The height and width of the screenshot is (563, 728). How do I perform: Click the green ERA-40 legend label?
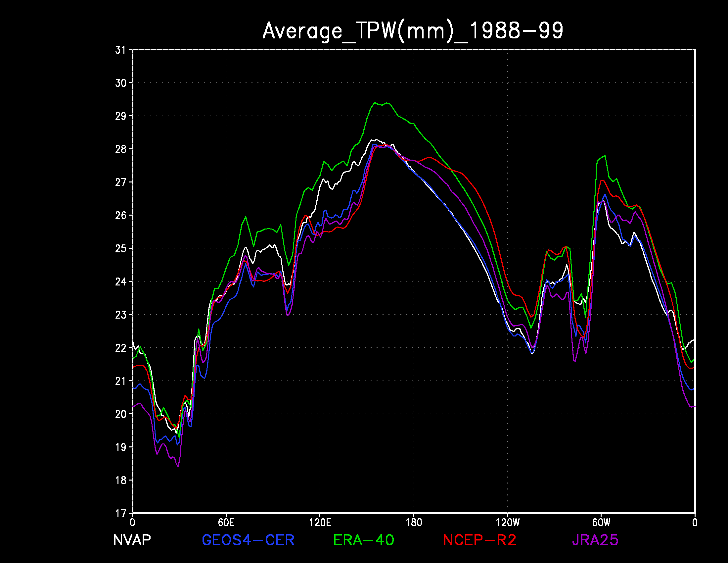click(363, 540)
